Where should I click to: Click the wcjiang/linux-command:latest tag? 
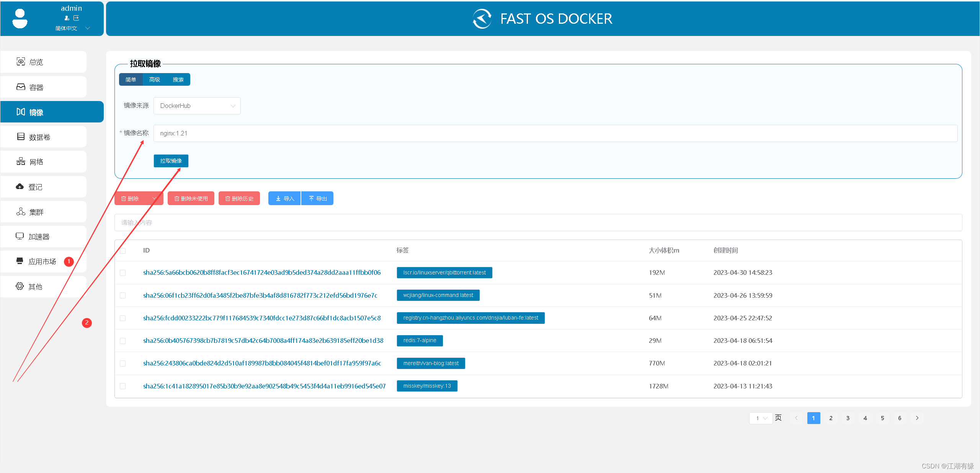click(x=438, y=295)
